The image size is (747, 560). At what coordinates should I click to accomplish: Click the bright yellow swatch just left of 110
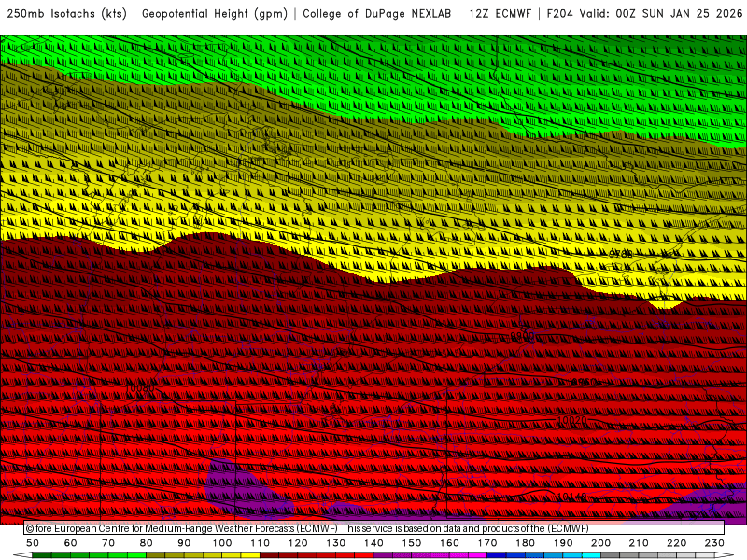[250, 555]
